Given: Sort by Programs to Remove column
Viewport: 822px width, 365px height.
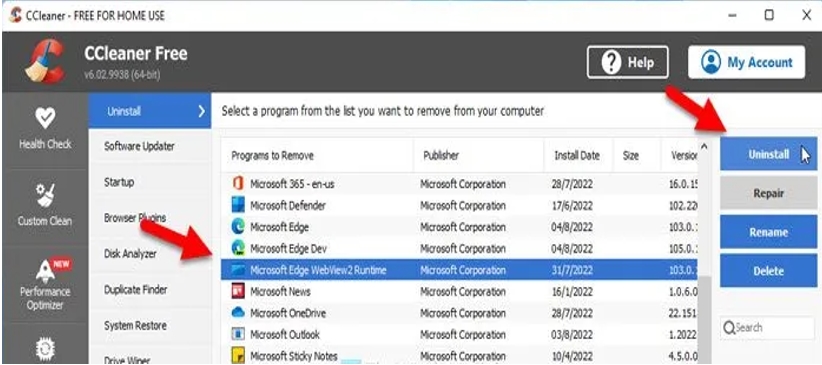Looking at the screenshot, I should [317, 155].
